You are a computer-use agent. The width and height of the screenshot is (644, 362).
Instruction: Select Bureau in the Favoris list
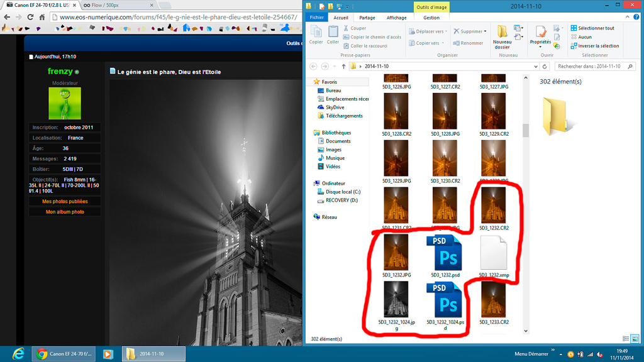[x=330, y=90]
